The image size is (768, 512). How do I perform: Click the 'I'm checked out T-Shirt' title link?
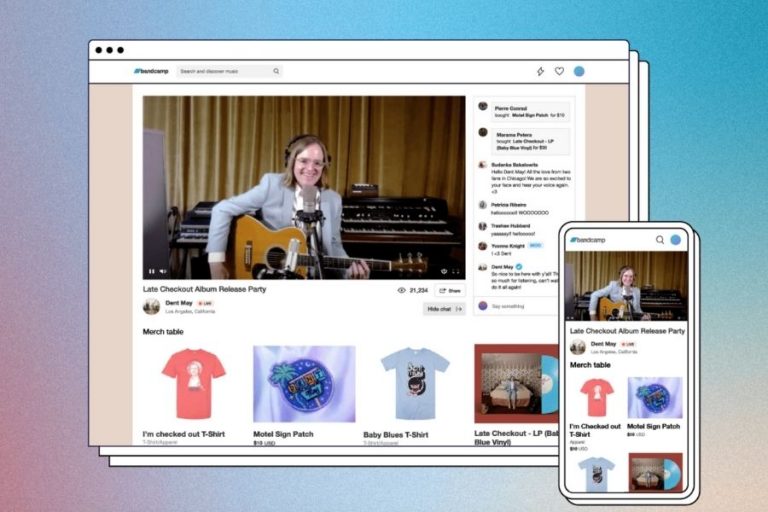tap(184, 434)
